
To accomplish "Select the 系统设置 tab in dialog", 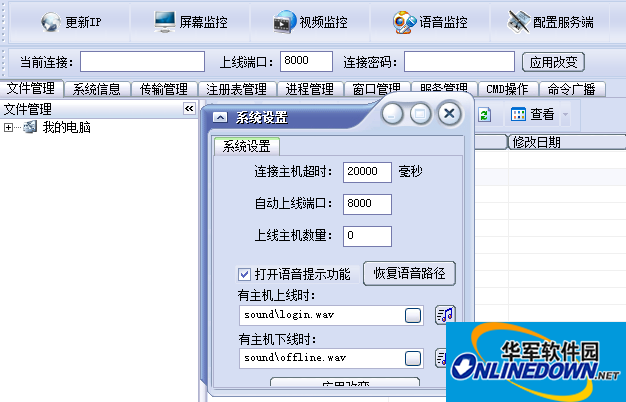I will click(247, 146).
